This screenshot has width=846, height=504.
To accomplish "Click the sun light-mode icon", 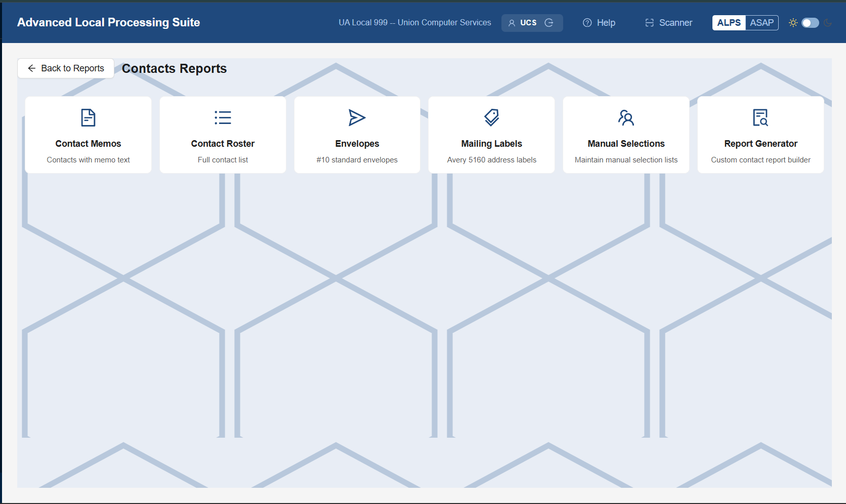I will (793, 23).
